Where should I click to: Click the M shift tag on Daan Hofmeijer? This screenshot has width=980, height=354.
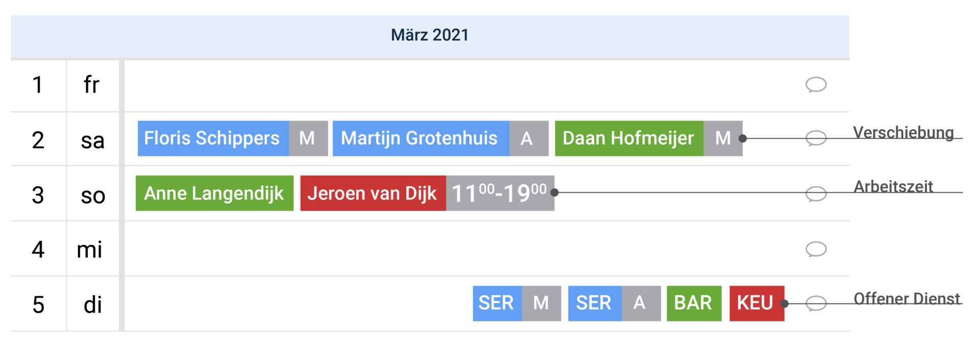pyautogui.click(x=723, y=138)
